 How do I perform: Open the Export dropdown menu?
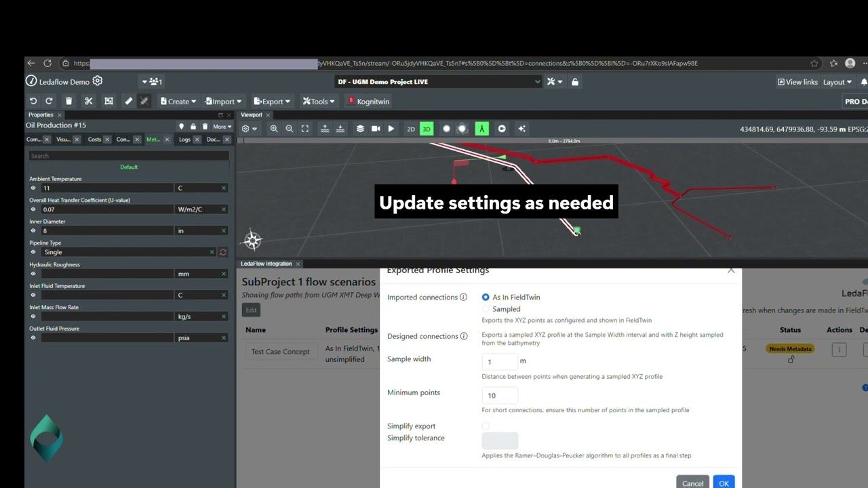[x=272, y=102]
